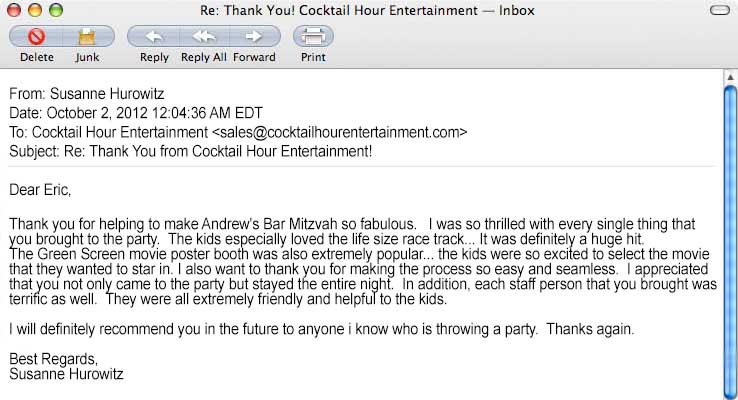Viewport: 738px width, 400px height.
Task: Click the "Print" text label
Action: tap(313, 57)
